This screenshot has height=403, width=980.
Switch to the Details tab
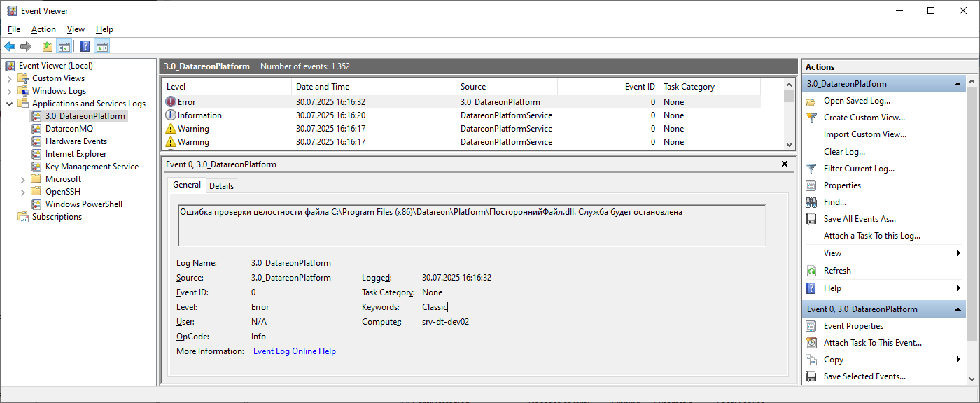(221, 185)
